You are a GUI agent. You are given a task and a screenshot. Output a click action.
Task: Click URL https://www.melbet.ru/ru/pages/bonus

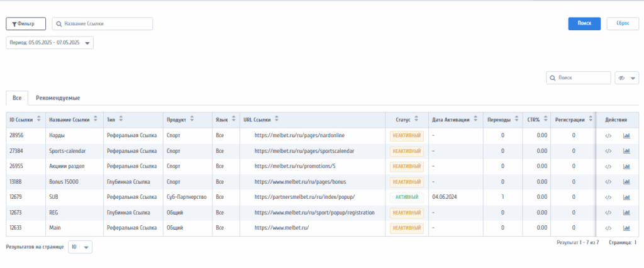click(x=301, y=182)
